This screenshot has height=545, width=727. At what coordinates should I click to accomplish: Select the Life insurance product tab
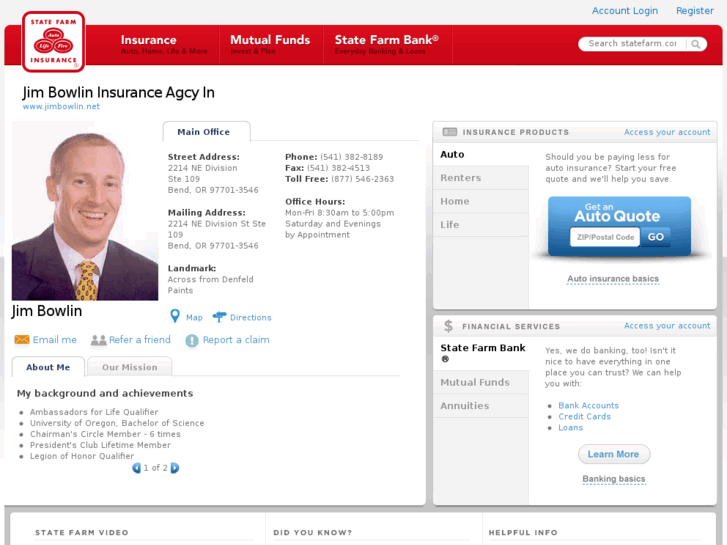pos(481,224)
